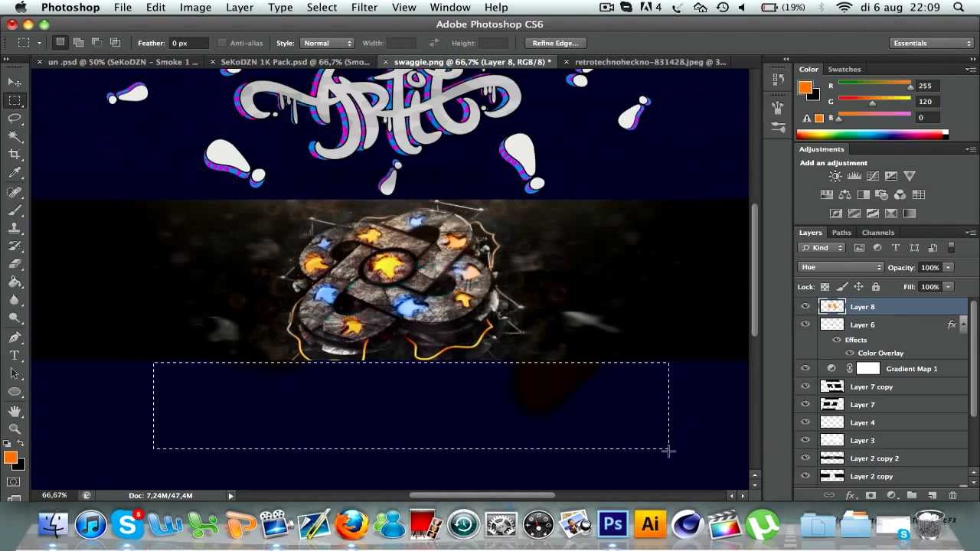This screenshot has height=551, width=980.
Task: Click lock transparent pixels icon
Action: pos(825,287)
